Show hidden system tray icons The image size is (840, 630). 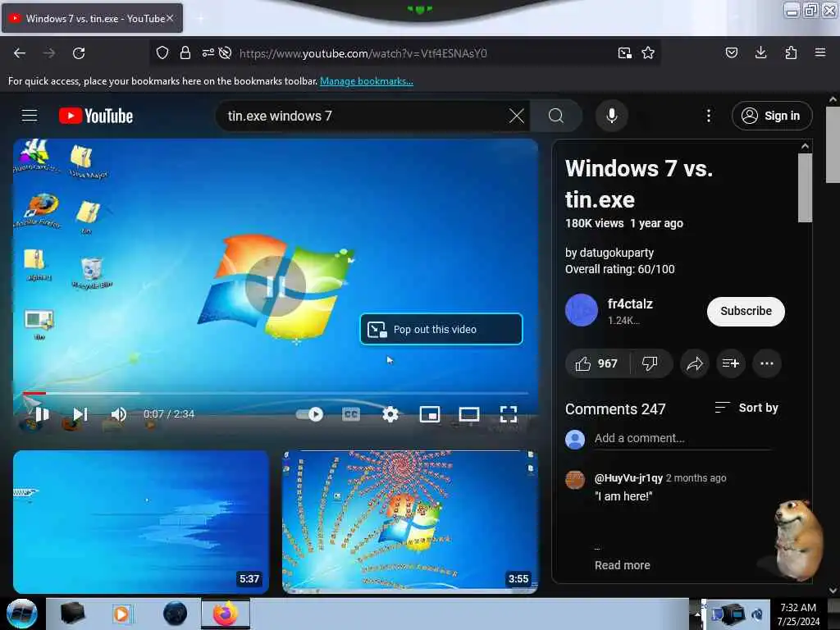tap(697, 614)
